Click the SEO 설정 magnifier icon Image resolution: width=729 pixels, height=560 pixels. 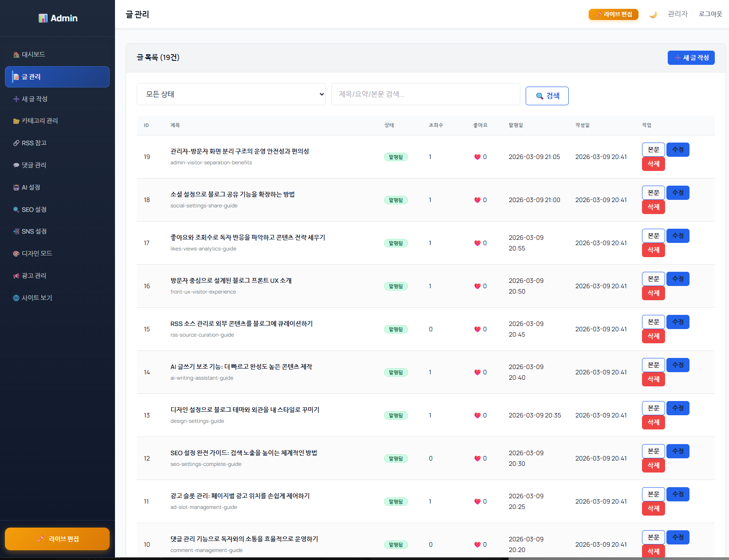point(16,210)
